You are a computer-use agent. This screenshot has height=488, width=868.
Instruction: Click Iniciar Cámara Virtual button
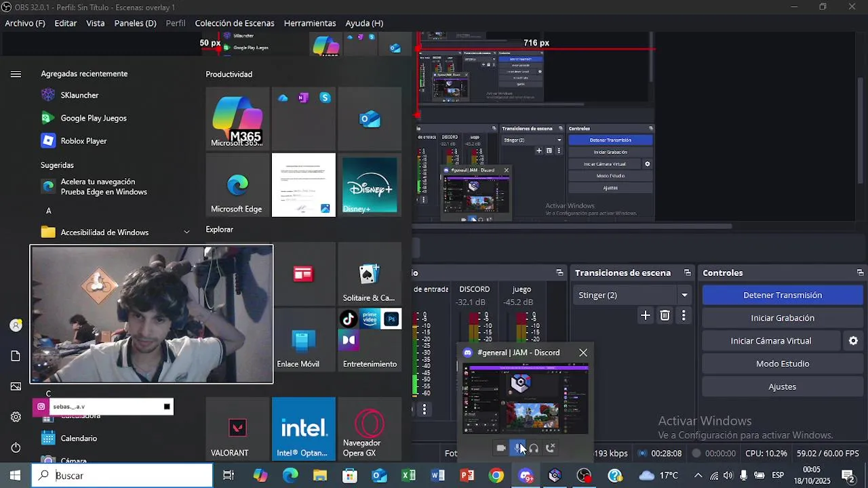(x=771, y=341)
